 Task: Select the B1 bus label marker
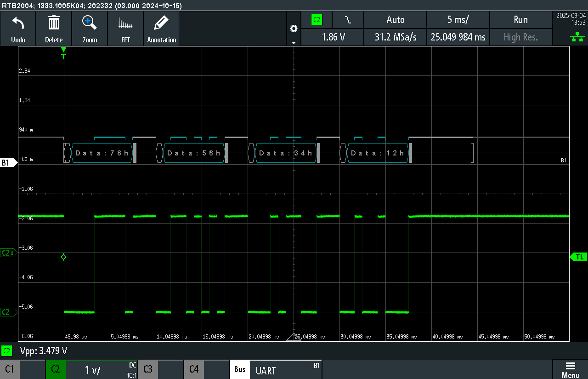click(x=9, y=162)
